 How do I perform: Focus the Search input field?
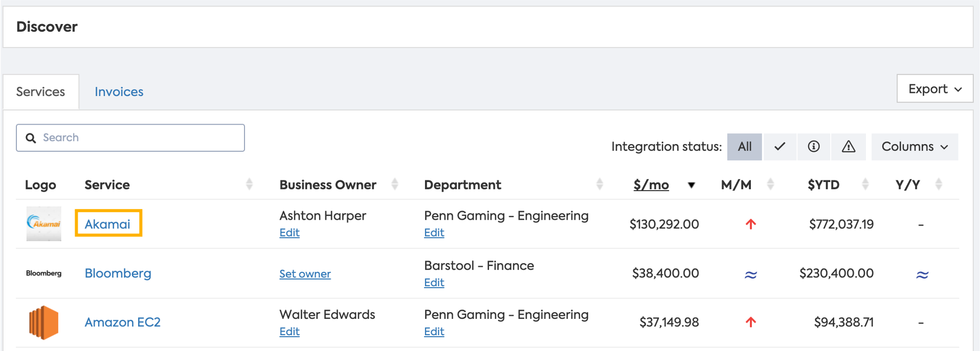coord(138,138)
